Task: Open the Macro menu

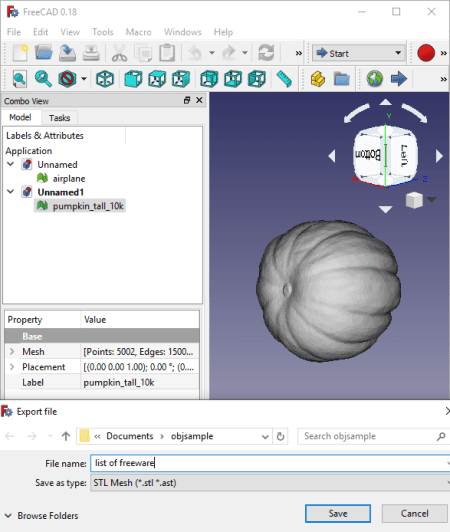Action: [138, 32]
